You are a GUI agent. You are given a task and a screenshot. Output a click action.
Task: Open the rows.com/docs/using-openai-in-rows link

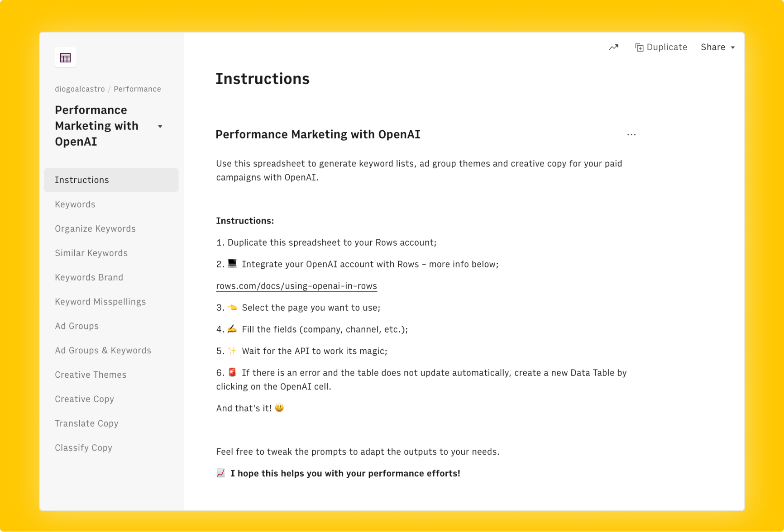pos(296,286)
